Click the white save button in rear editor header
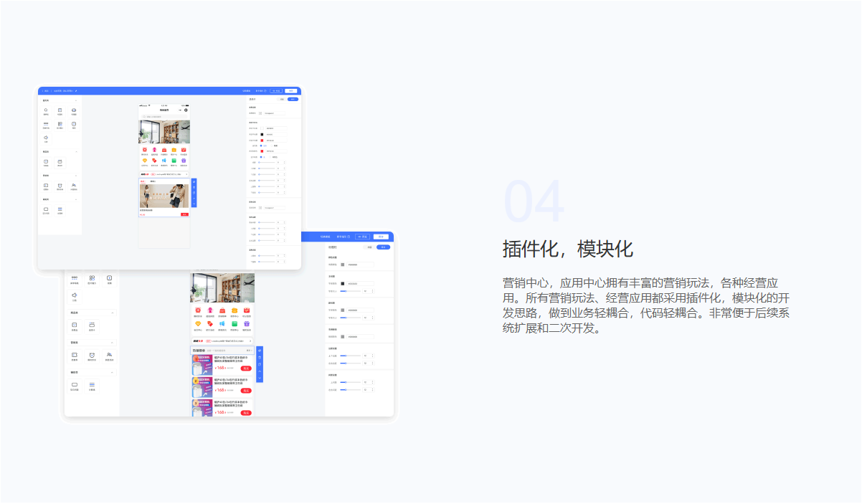 pos(381,236)
